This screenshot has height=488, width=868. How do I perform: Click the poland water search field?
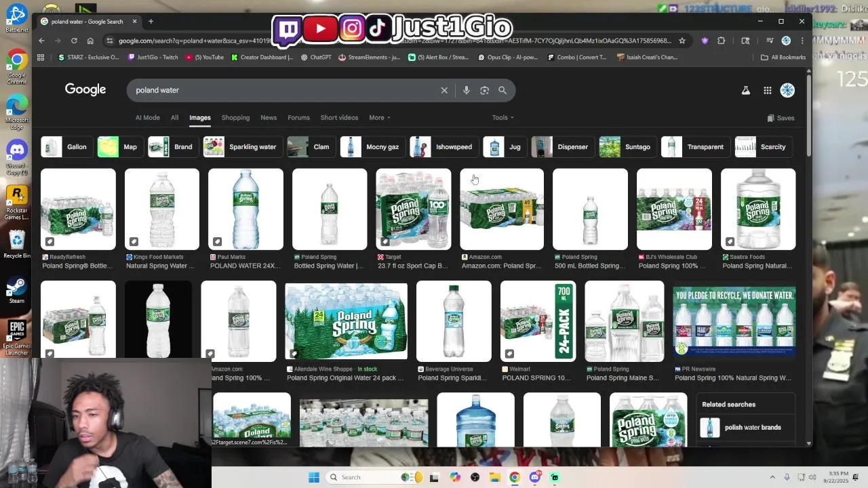285,90
